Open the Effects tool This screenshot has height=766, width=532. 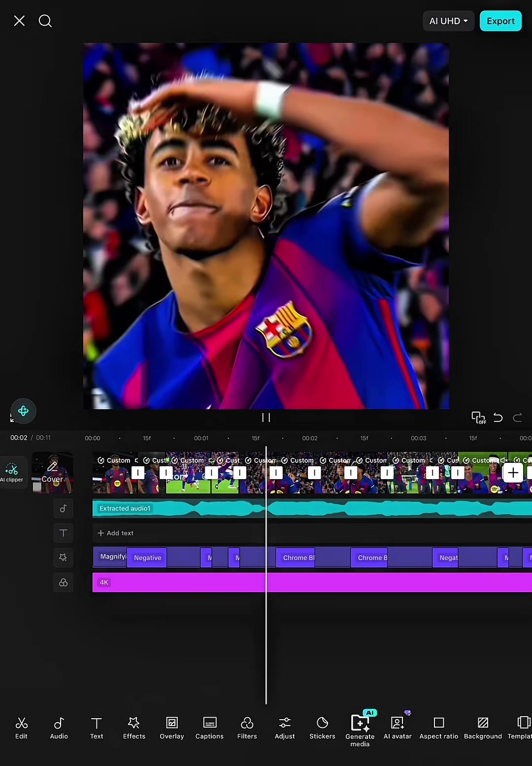[134, 728]
